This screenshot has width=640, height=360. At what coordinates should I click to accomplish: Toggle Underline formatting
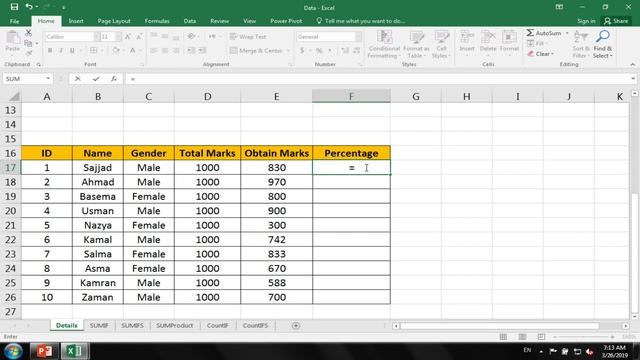pos(72,51)
